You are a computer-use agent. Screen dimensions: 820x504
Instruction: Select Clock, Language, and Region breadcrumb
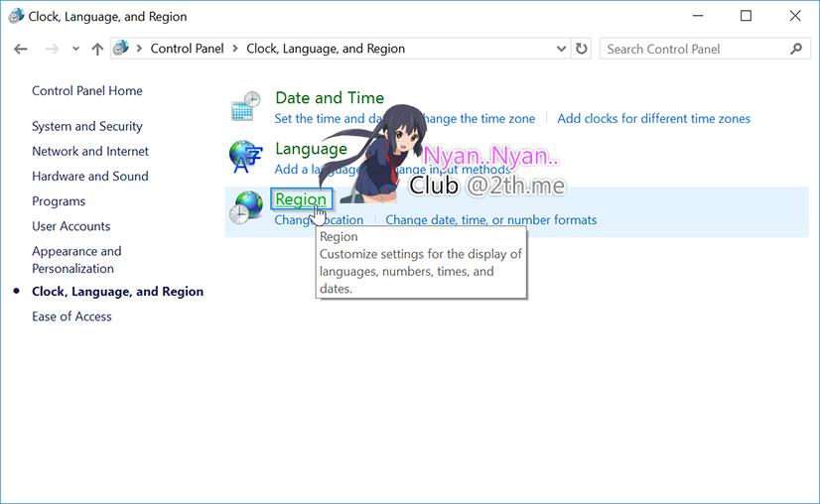pos(326,49)
